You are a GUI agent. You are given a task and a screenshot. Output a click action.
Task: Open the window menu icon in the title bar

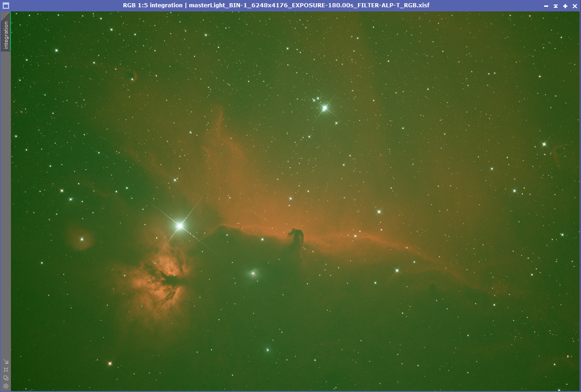click(x=6, y=5)
